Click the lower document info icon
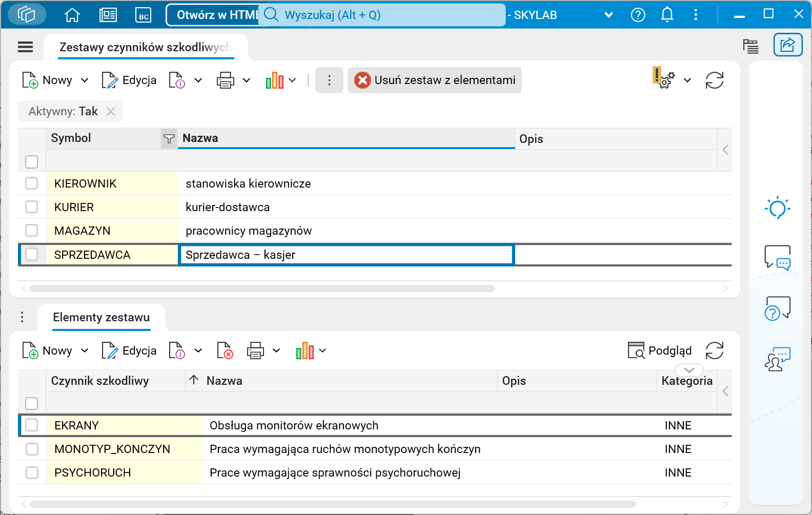 pos(177,351)
